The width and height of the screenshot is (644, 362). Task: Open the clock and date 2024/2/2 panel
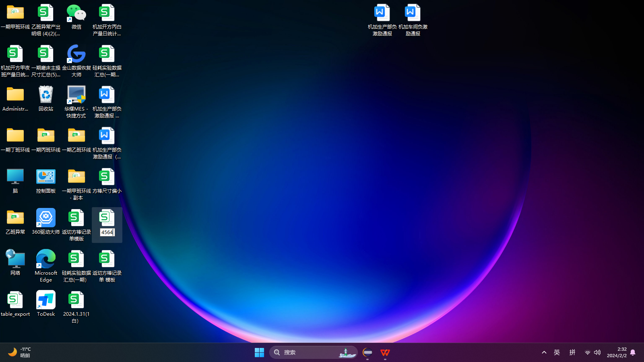click(617, 353)
